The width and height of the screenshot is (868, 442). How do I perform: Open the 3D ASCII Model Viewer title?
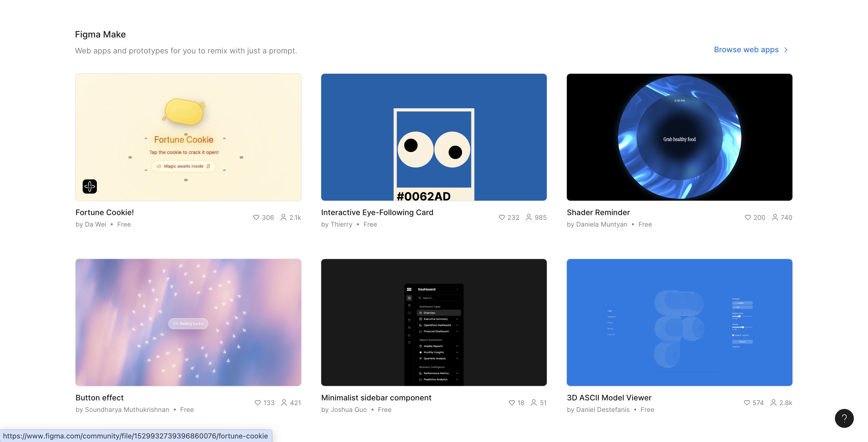[x=609, y=397]
